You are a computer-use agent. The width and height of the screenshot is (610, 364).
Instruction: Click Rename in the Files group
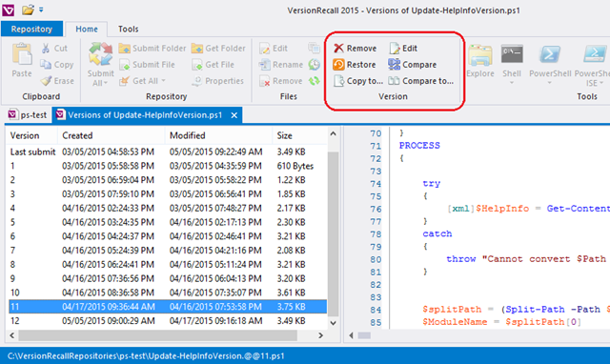pos(281,65)
